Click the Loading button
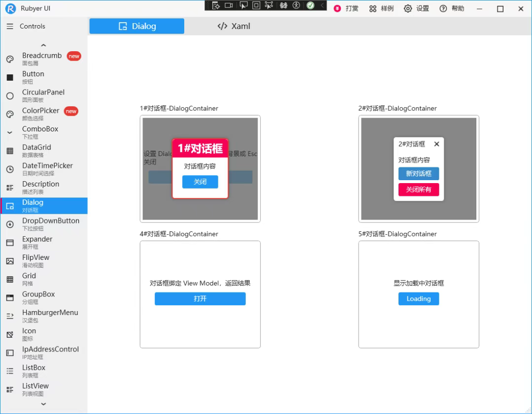The height and width of the screenshot is (414, 532). pos(419,299)
